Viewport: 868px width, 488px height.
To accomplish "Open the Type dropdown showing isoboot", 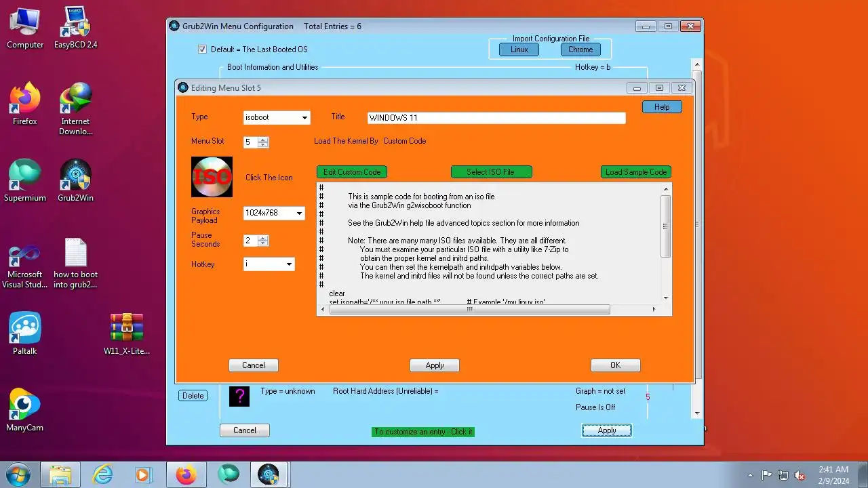I will tap(277, 117).
